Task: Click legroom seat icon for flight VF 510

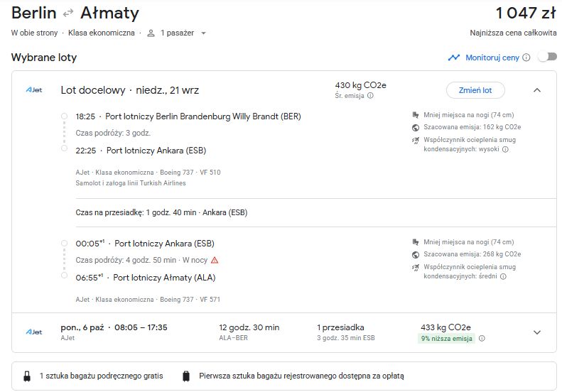Action: [416, 115]
